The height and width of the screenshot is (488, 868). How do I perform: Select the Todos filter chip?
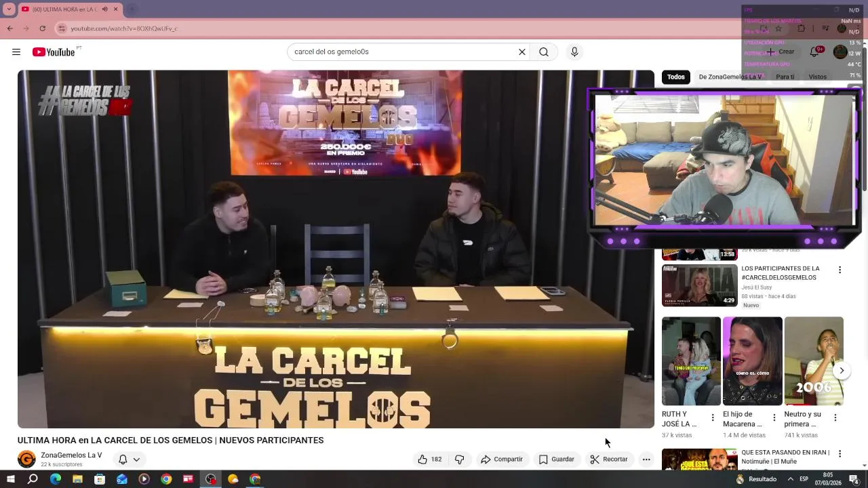(676, 77)
